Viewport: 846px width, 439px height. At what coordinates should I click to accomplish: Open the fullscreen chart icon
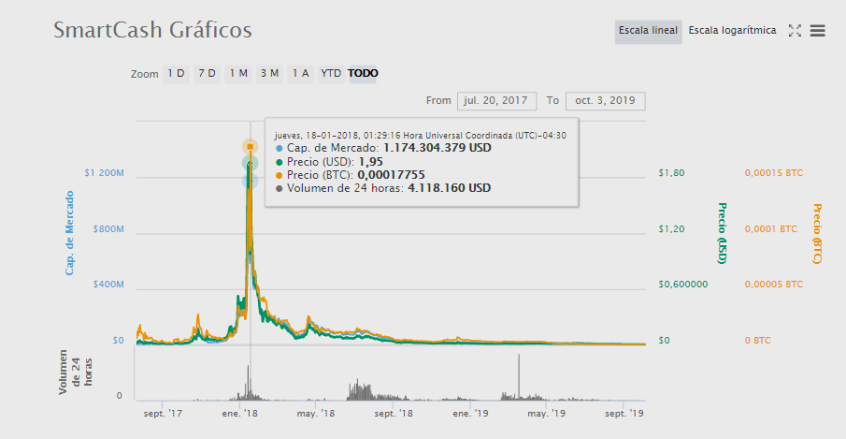[794, 31]
